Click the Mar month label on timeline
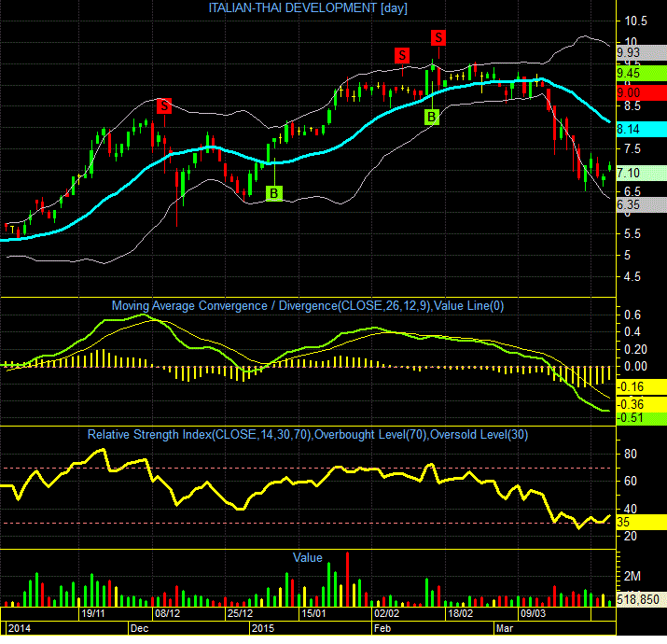667x644 pixels. coord(505,628)
